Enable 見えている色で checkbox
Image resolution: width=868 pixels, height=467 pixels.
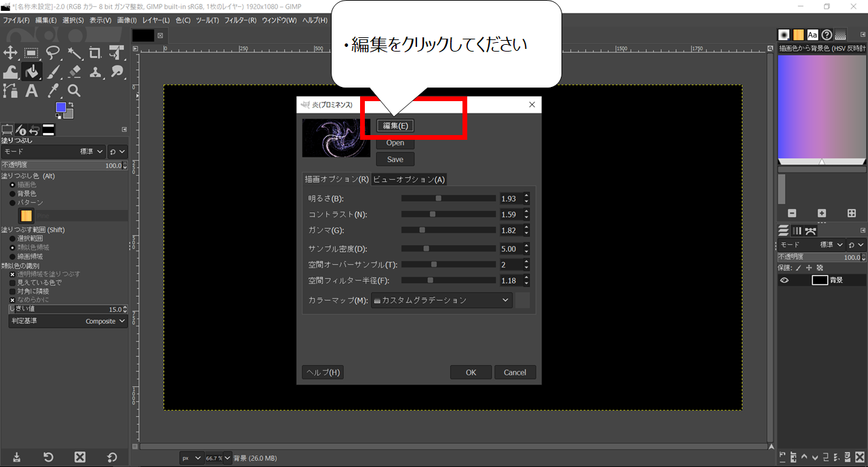[12, 282]
